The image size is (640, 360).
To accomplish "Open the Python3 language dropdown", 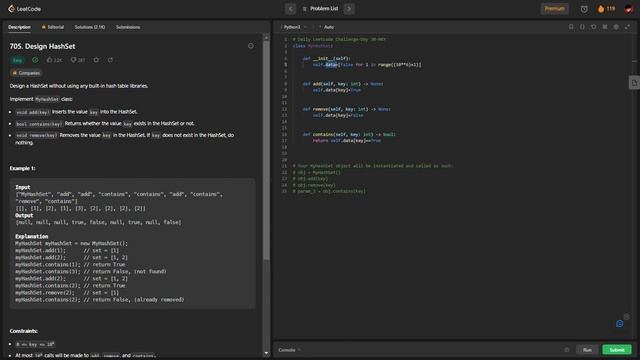I will (x=294, y=27).
